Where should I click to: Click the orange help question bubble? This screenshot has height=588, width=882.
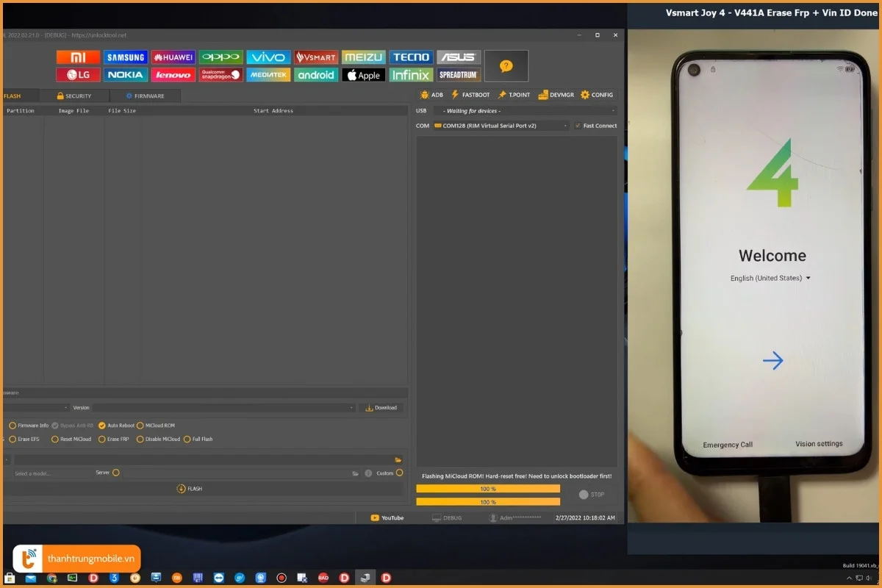(506, 66)
